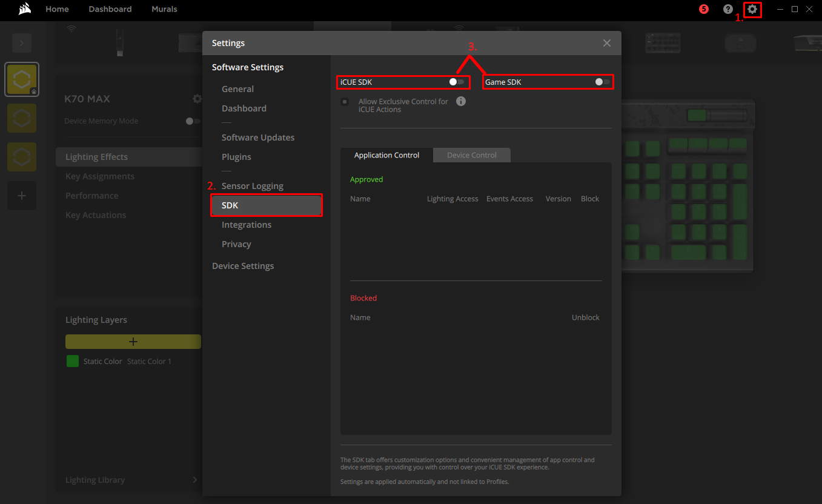The width and height of the screenshot is (822, 504).
Task: Select the top profile hexagon icon
Action: (21, 79)
